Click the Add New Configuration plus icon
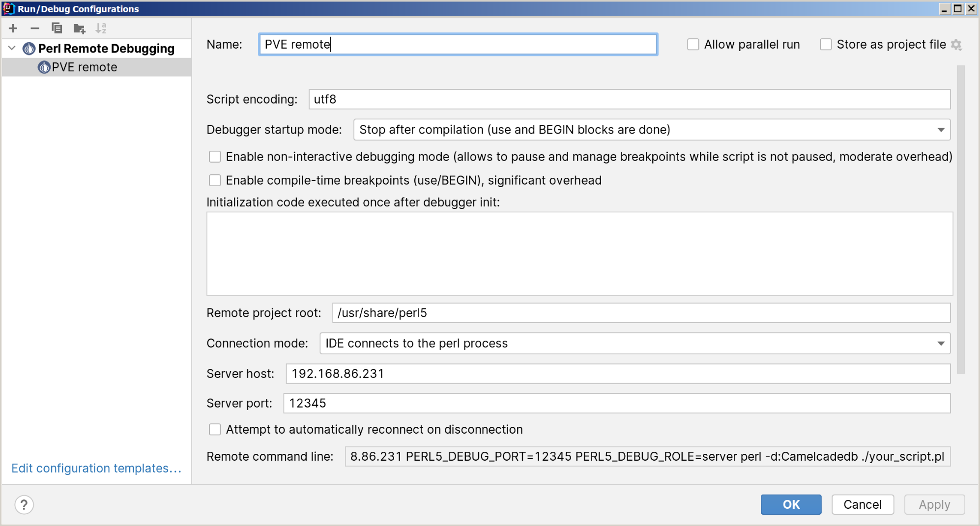 point(13,28)
